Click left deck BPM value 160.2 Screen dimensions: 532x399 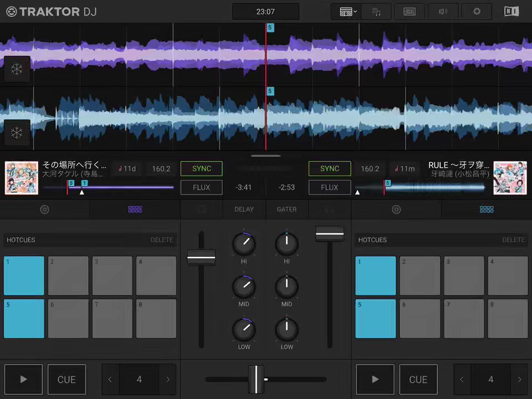pos(161,168)
